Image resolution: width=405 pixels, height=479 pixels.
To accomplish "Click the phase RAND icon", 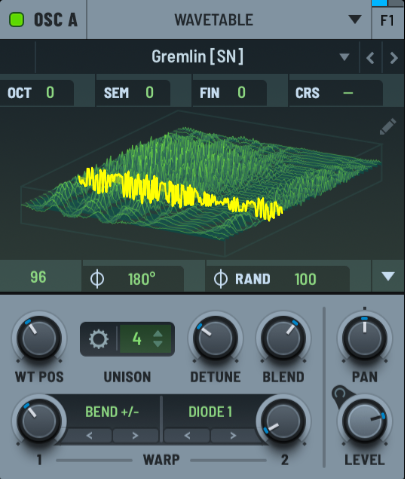I will coord(221,279).
